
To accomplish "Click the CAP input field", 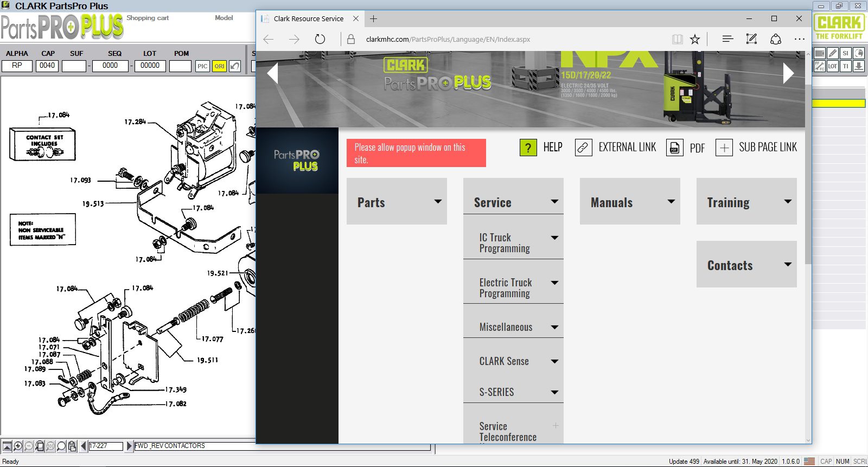I will pyautogui.click(x=47, y=66).
